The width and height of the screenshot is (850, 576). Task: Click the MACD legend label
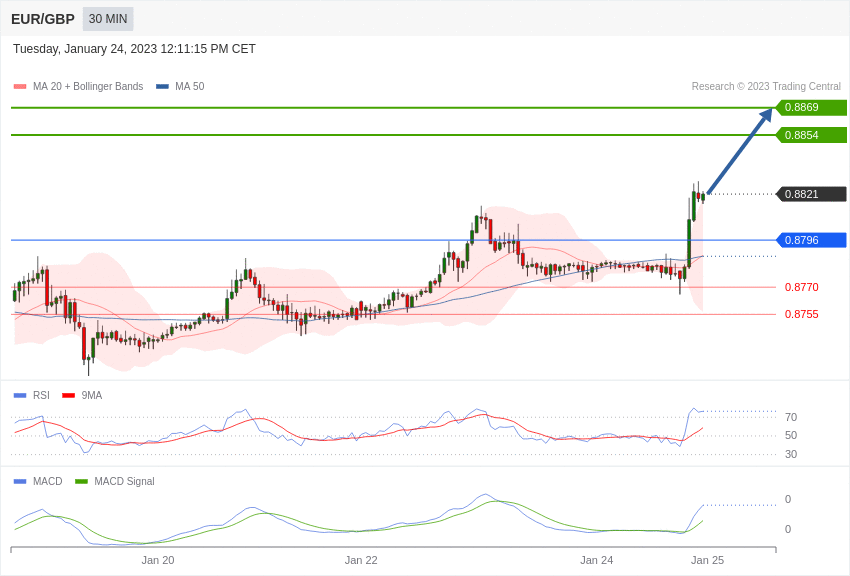point(48,481)
